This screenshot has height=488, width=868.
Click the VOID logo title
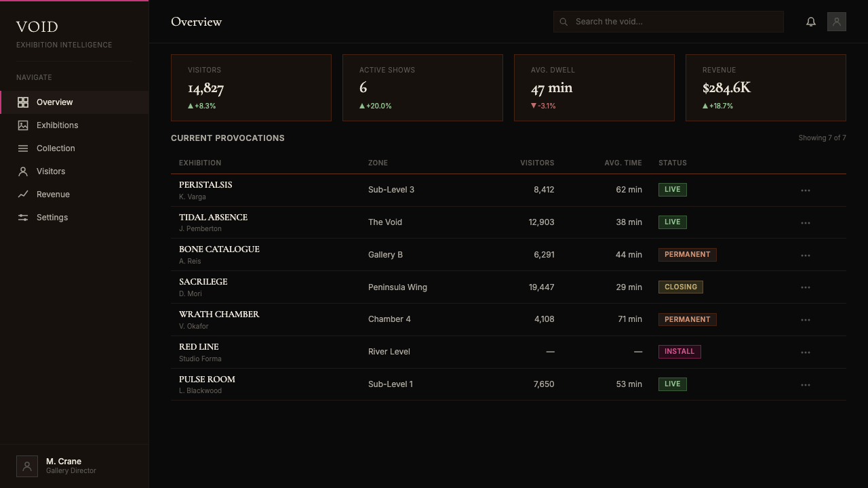point(37,26)
